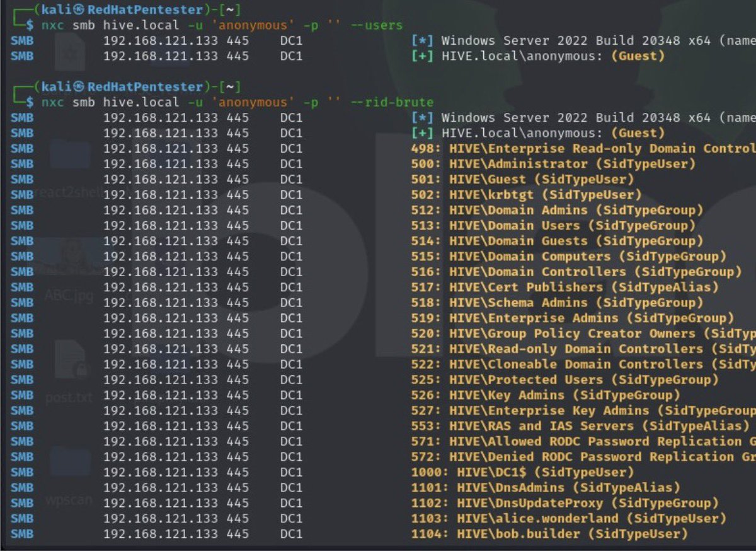This screenshot has width=756, height=551.
Task: Select the 1000: HIVE\DC1$ line
Action: point(522,472)
